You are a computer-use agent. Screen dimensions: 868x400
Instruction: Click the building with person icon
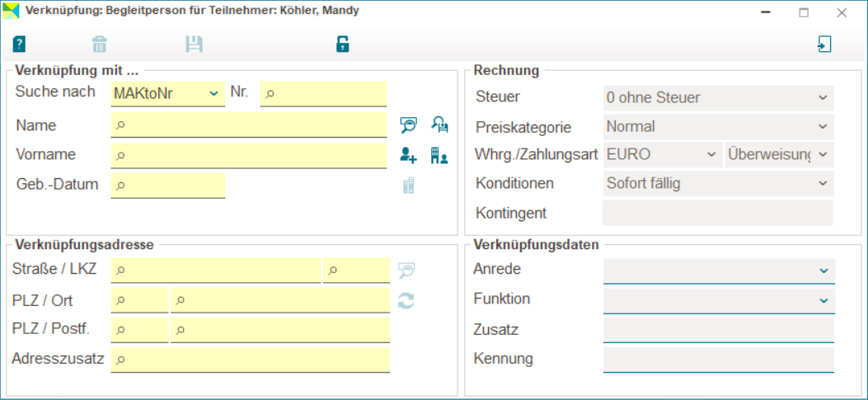coord(439,155)
